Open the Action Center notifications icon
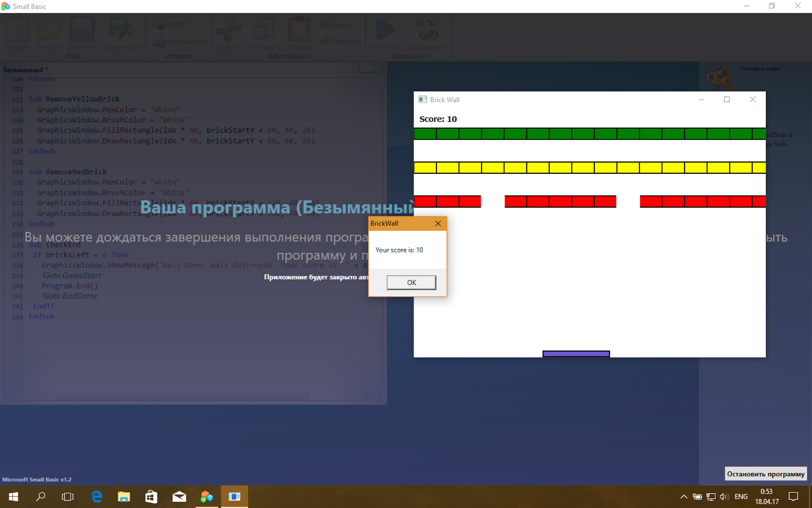Image resolution: width=812 pixels, height=508 pixels. pyautogui.click(x=794, y=497)
